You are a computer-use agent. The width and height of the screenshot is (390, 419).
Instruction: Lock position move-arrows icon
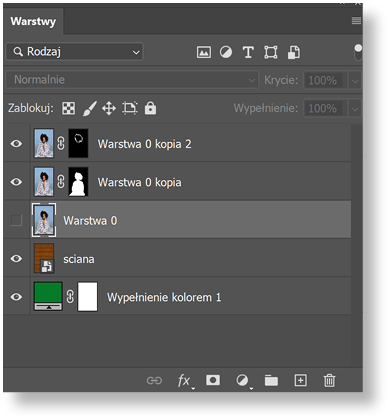coord(109,109)
